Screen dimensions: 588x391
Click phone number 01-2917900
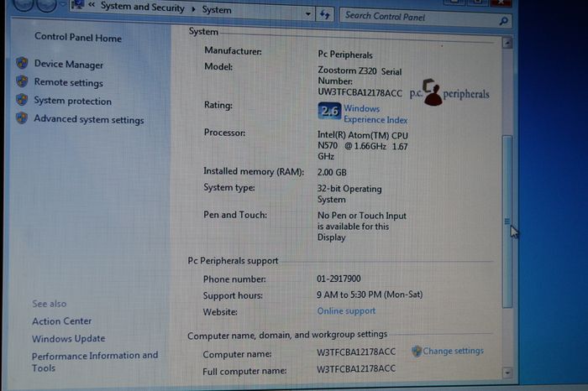(x=339, y=279)
